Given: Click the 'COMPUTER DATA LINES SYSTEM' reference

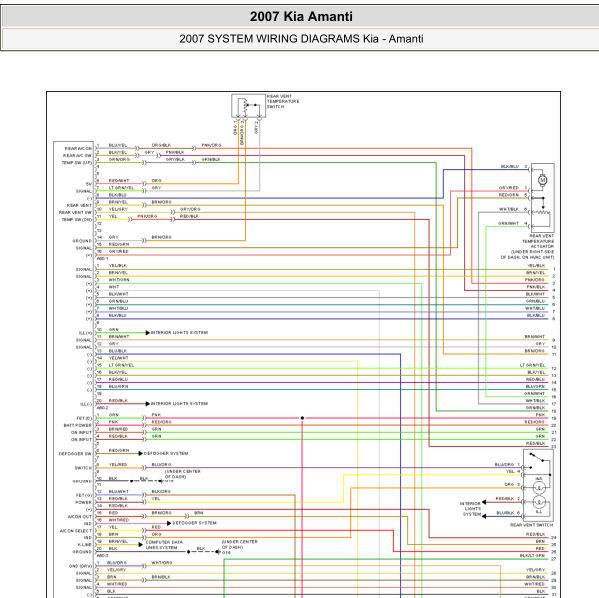Looking at the screenshot, I should click(164, 545).
